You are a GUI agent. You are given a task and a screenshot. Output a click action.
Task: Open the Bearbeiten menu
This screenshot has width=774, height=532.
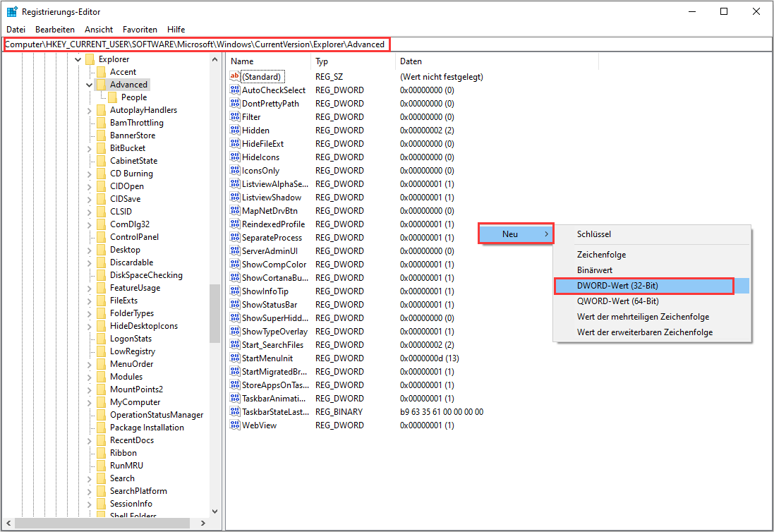point(55,30)
